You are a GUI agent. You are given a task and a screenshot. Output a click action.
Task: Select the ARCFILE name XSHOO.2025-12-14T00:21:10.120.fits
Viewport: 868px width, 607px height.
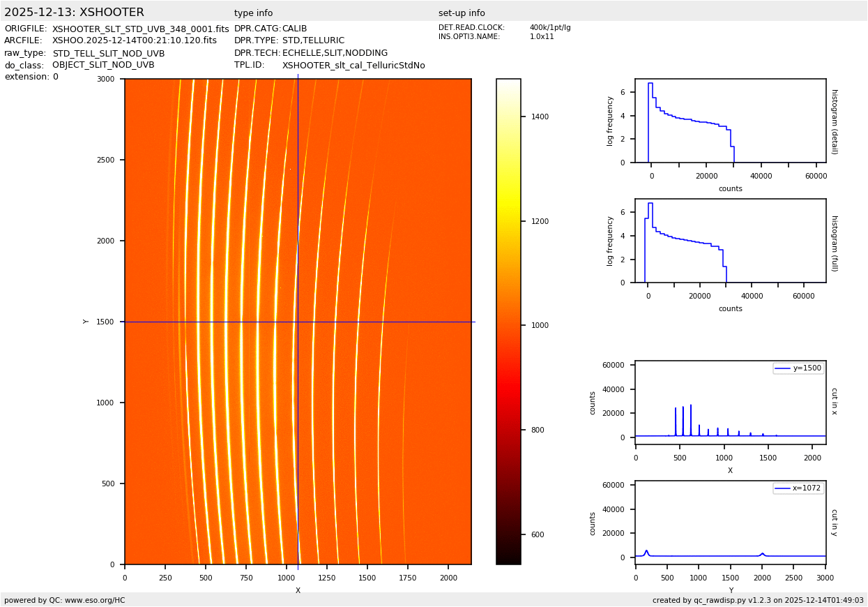(135, 41)
